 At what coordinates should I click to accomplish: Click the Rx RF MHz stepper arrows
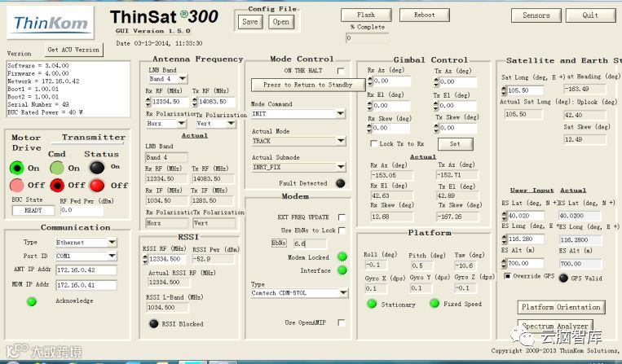click(148, 102)
